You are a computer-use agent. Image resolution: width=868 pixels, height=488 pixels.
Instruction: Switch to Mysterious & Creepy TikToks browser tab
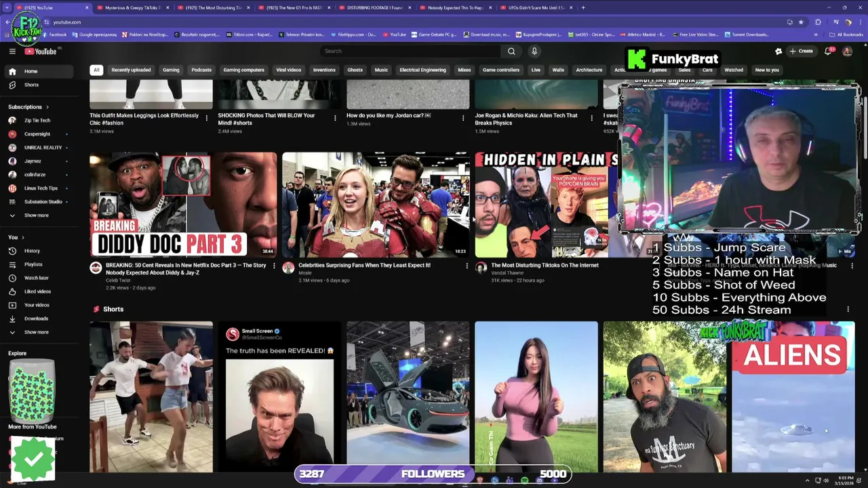point(132,7)
